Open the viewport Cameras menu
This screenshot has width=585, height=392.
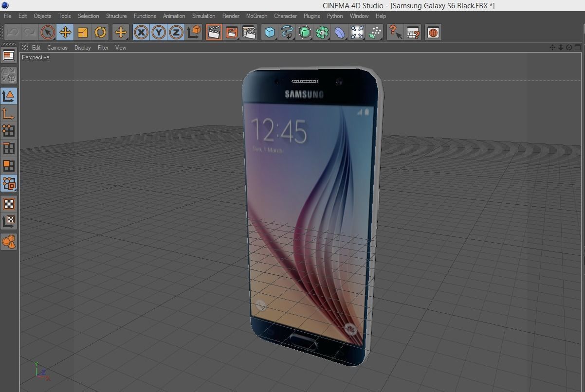[57, 48]
